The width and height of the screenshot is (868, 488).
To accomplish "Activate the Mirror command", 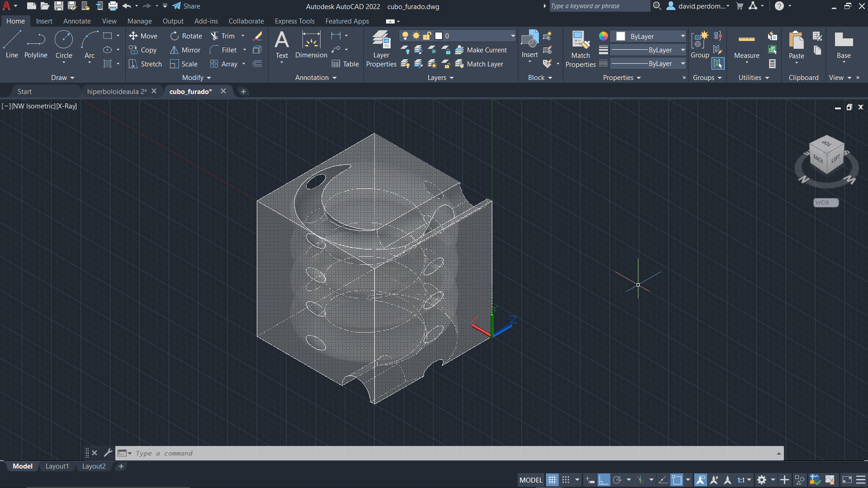I will coord(185,50).
